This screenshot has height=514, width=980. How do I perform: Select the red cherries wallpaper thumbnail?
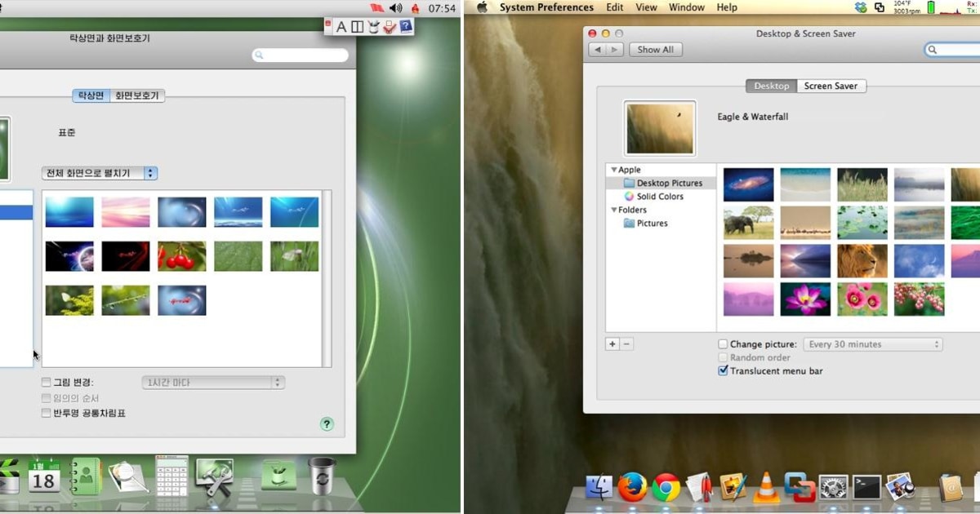tap(182, 256)
